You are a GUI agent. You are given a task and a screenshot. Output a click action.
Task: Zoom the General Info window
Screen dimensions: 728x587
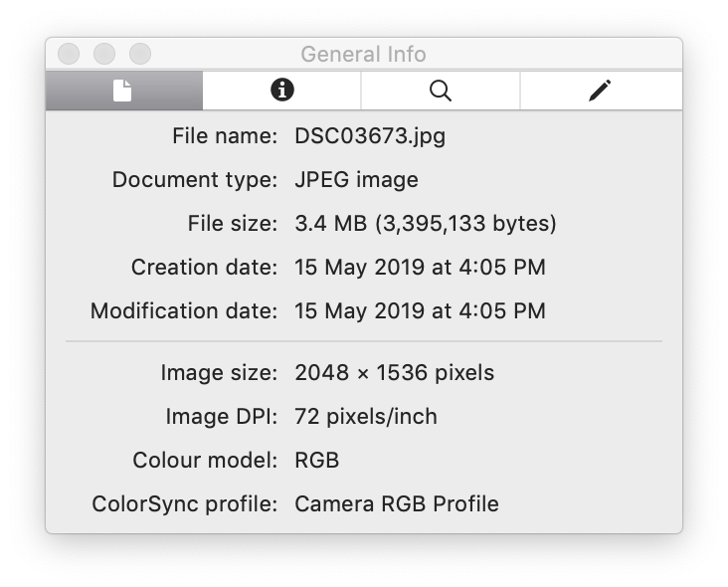point(140,54)
